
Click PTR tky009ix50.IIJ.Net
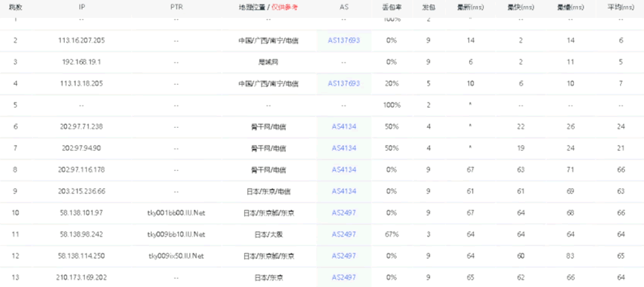pyautogui.click(x=176, y=256)
